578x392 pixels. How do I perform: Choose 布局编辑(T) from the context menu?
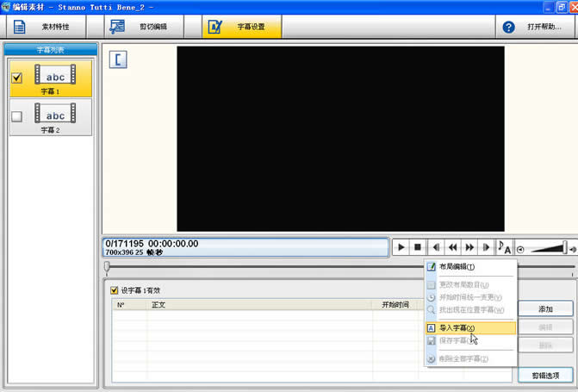pyautogui.click(x=470, y=266)
